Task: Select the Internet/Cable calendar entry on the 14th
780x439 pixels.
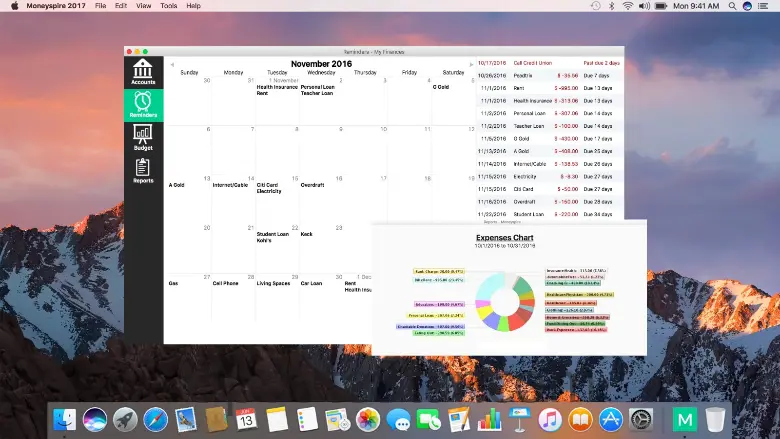Action: coord(230,185)
